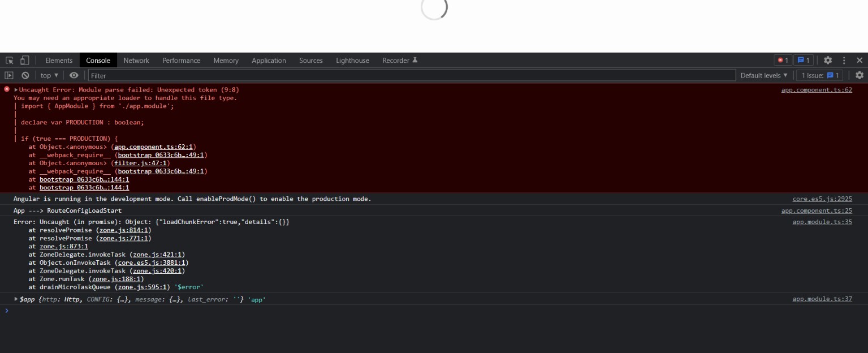868x353 pixels.
Task: Open the rightmost filter bar settings gear
Action: tap(859, 75)
